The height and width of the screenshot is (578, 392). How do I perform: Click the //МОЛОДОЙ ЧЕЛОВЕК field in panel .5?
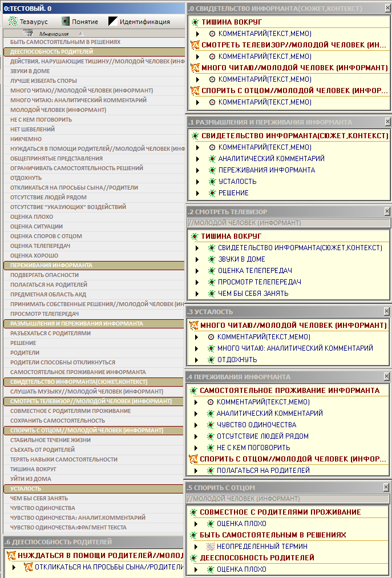(288, 499)
